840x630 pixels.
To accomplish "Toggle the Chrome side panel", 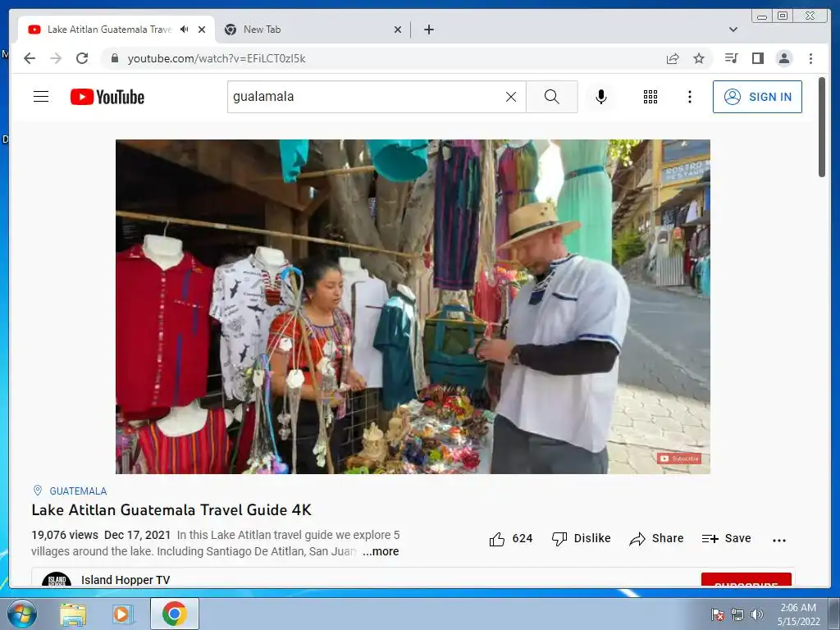I will click(757, 58).
